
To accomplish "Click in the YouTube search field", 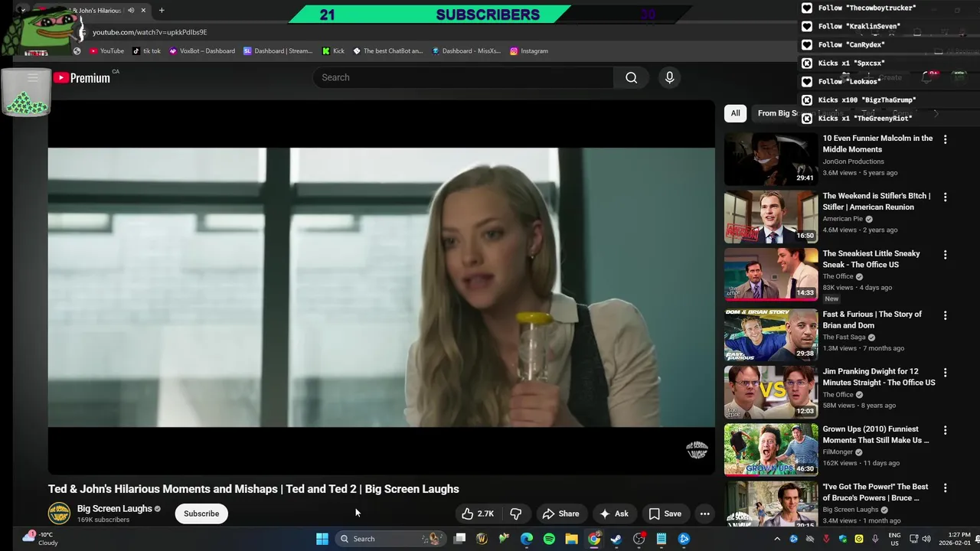I will tap(463, 77).
